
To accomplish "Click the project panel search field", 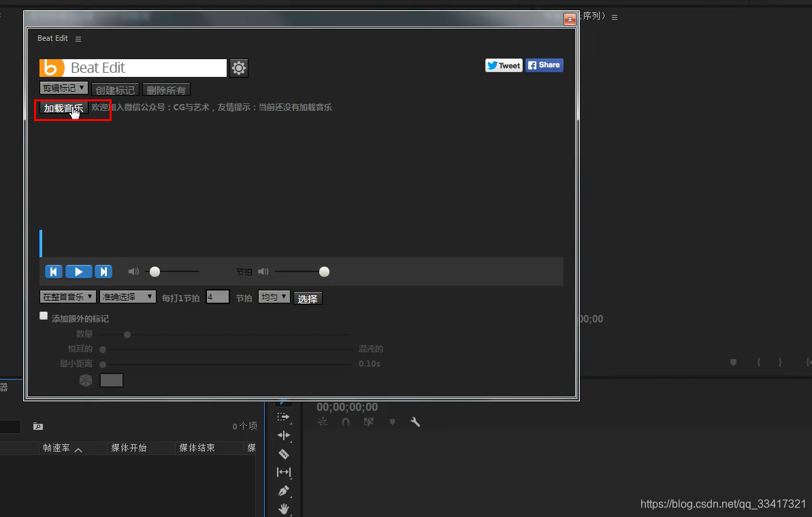I will click(x=10, y=427).
